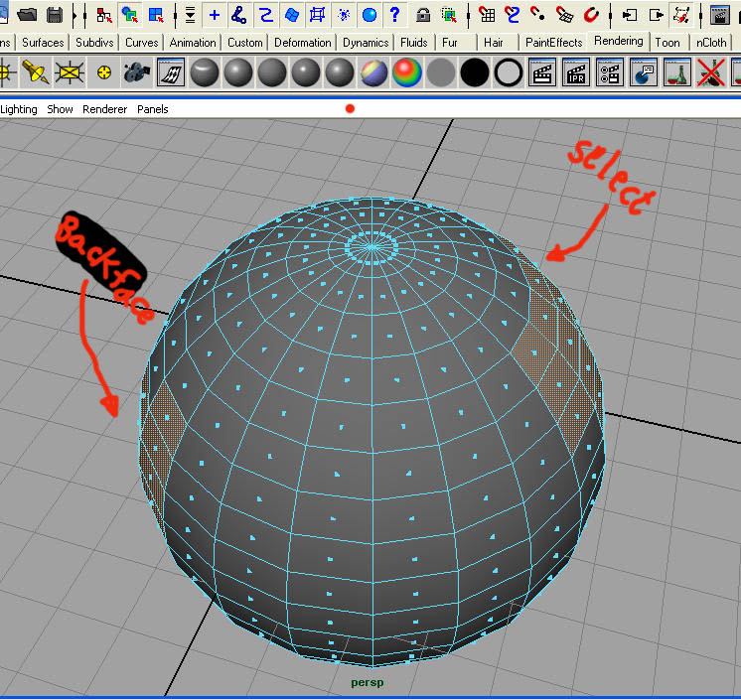Image resolution: width=741 pixels, height=700 pixels.
Task: Switch to select by component type mode
Action: tap(156, 15)
